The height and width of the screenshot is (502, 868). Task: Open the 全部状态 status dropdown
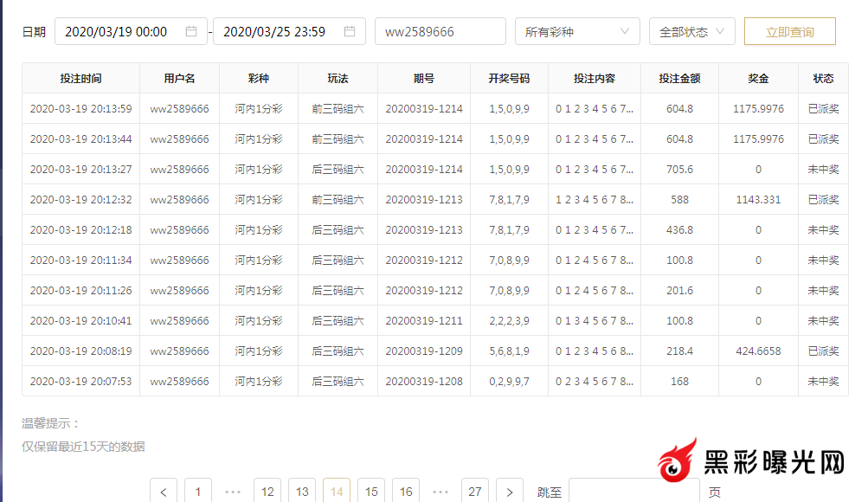[x=691, y=32]
